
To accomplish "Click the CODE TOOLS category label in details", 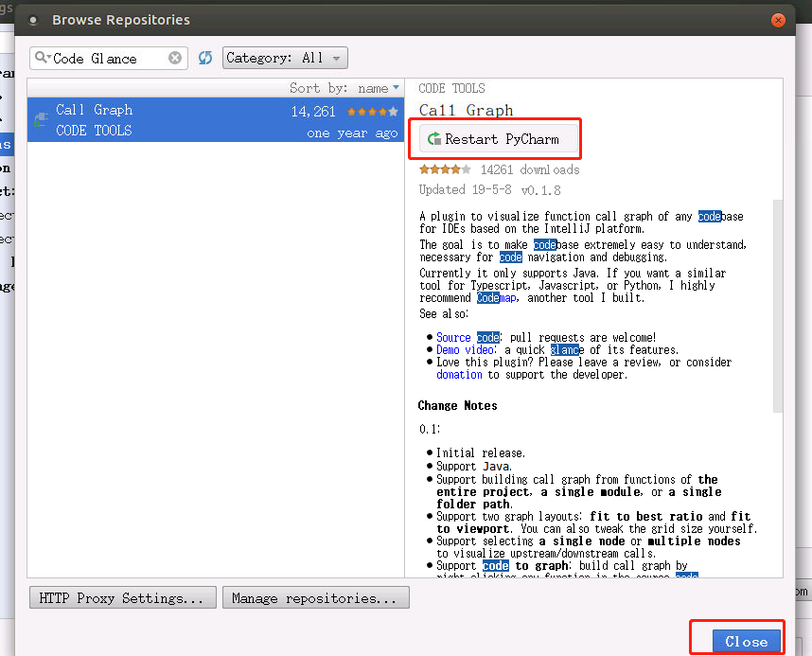I will (451, 89).
